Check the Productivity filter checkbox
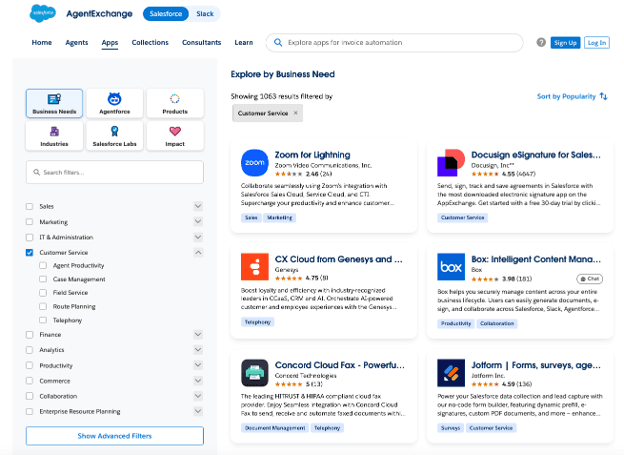 pos(29,365)
